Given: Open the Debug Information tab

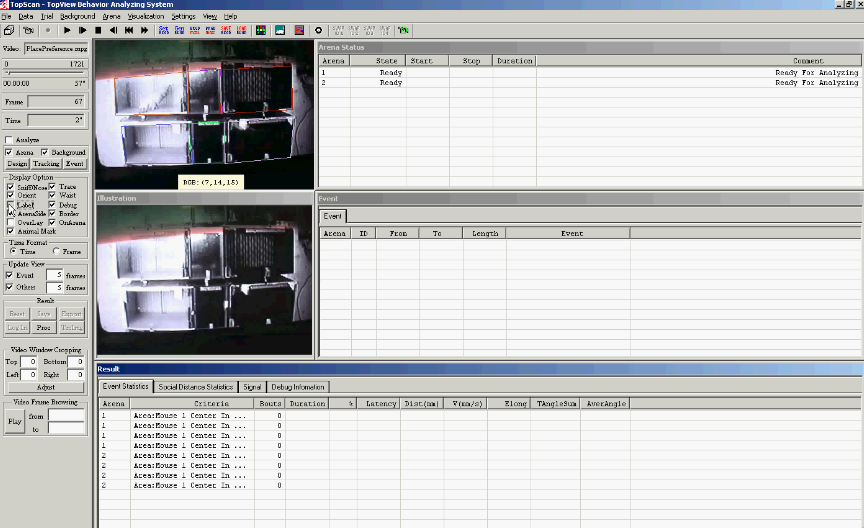Looking at the screenshot, I should tap(298, 386).
